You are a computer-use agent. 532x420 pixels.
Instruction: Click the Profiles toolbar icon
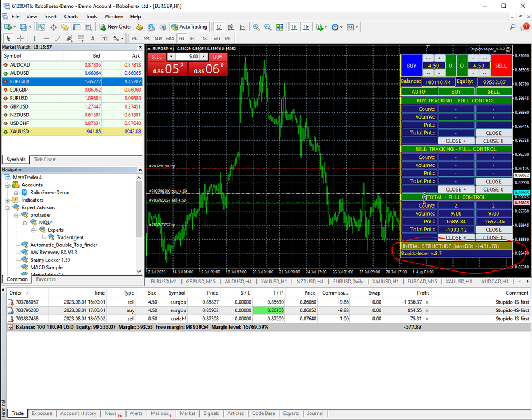(24, 27)
